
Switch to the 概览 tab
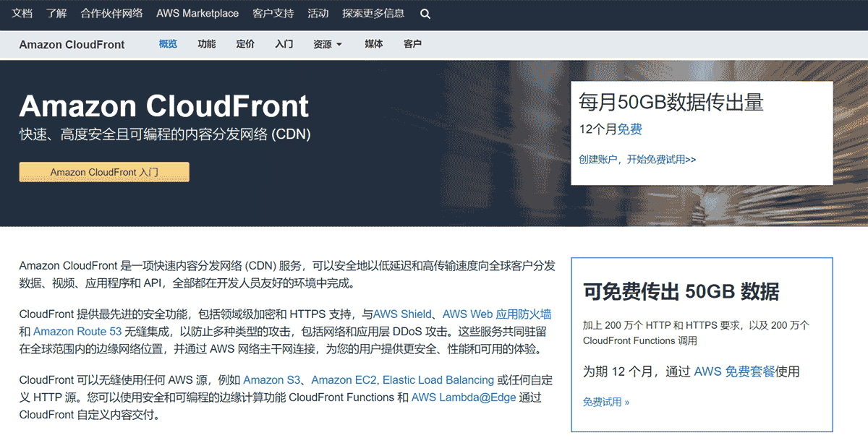point(168,44)
